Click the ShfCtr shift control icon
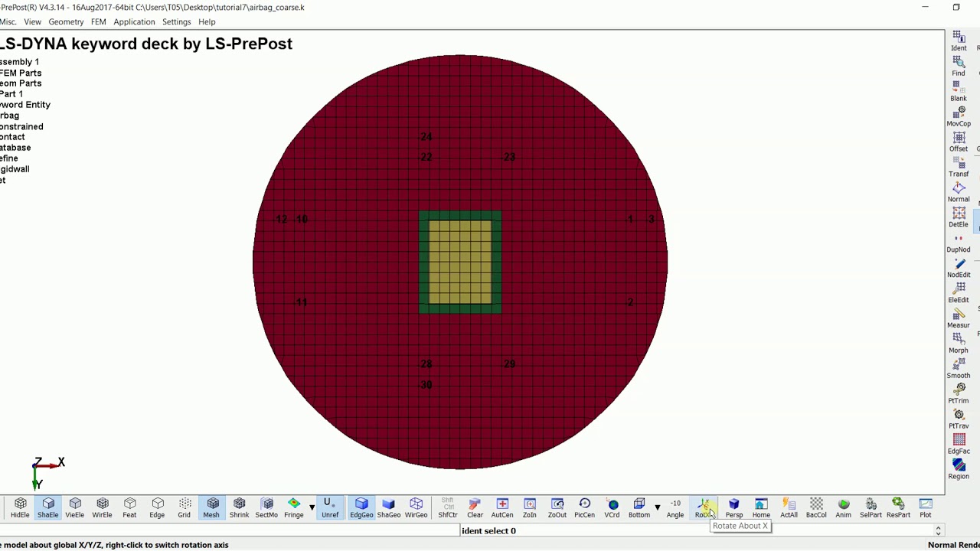 pos(448,507)
